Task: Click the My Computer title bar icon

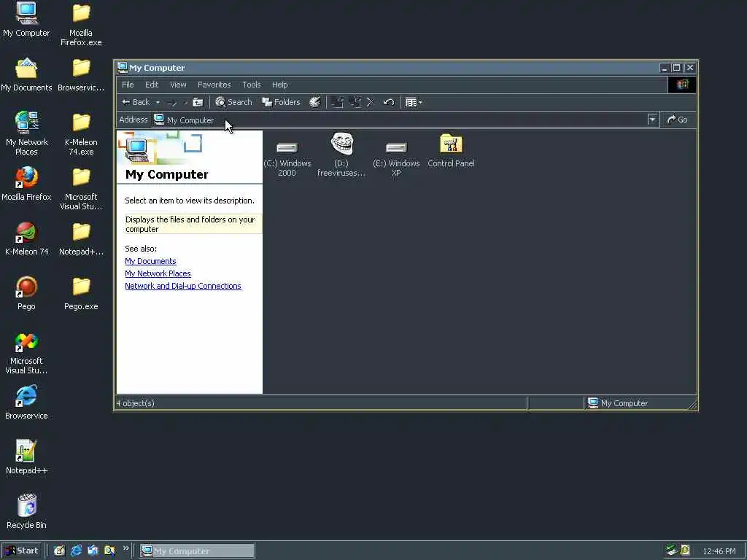Action: [x=123, y=68]
